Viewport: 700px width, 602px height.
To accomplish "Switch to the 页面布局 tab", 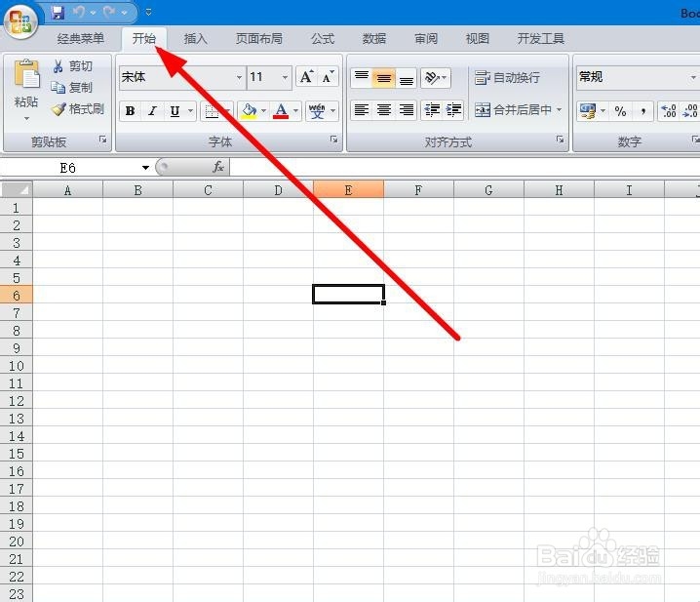I will (x=259, y=39).
